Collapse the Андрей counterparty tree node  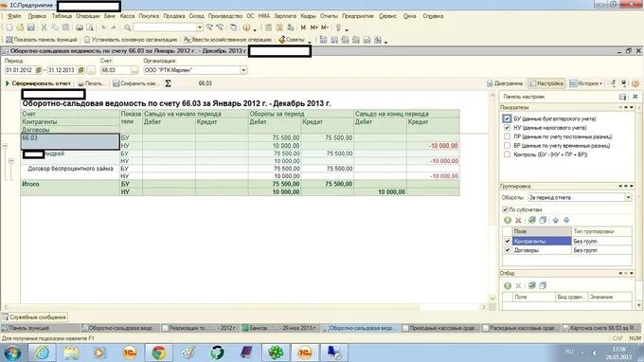click(11, 161)
